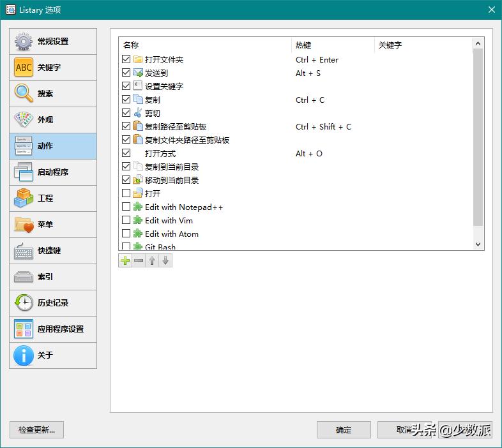502x448 pixels.
Task: Select the ABC 关键字 keyword icon
Action: coord(24,68)
